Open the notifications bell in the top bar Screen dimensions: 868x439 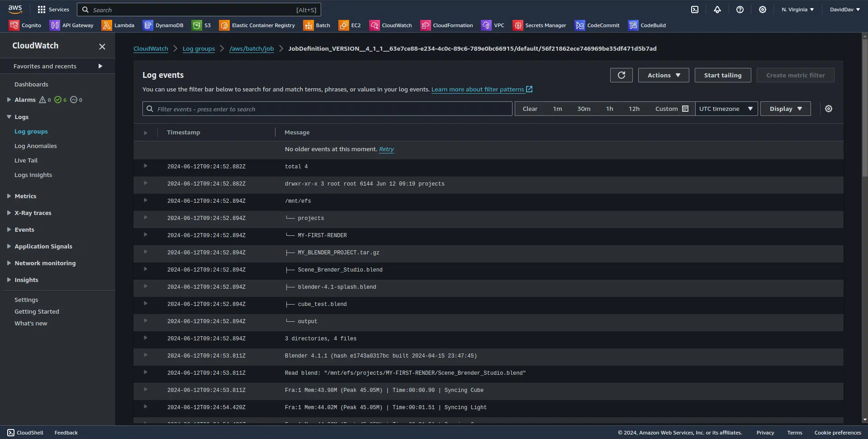point(717,10)
